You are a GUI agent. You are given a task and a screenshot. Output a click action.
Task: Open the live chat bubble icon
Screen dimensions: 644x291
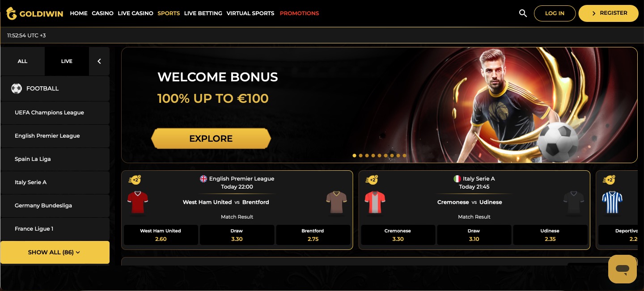click(622, 269)
